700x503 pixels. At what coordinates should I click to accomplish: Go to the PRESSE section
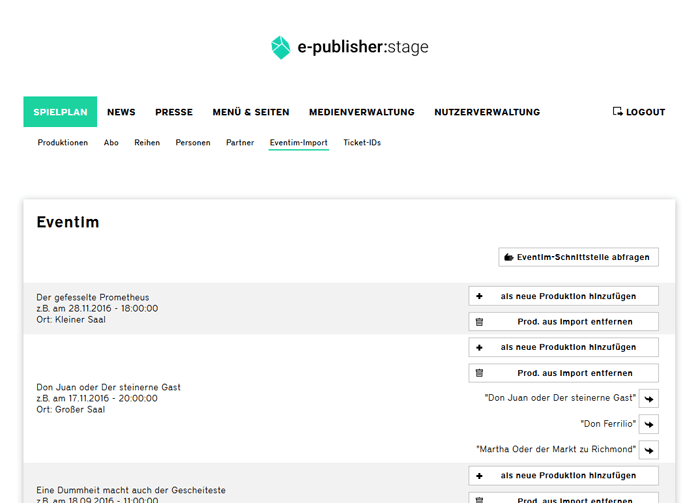[x=174, y=112]
